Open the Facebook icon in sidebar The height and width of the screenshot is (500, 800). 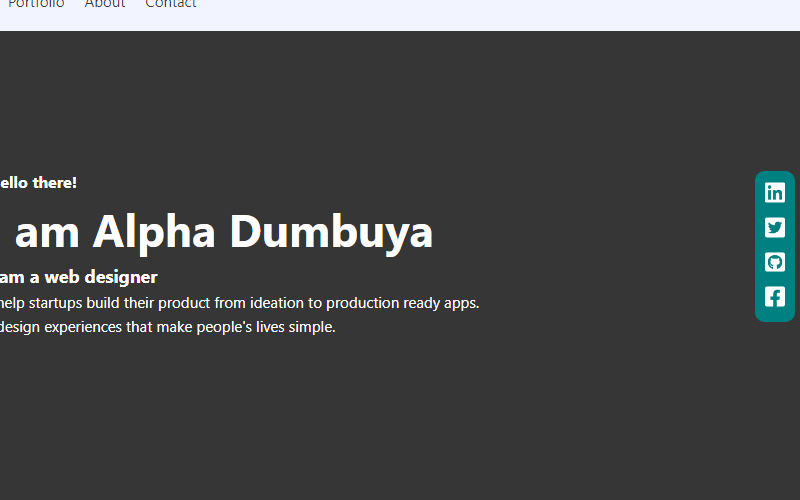[x=774, y=297]
